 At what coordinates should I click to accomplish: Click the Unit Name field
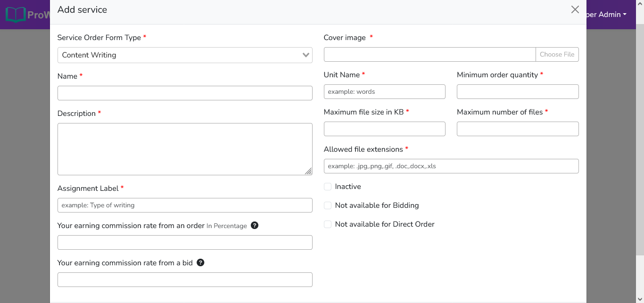(384, 91)
